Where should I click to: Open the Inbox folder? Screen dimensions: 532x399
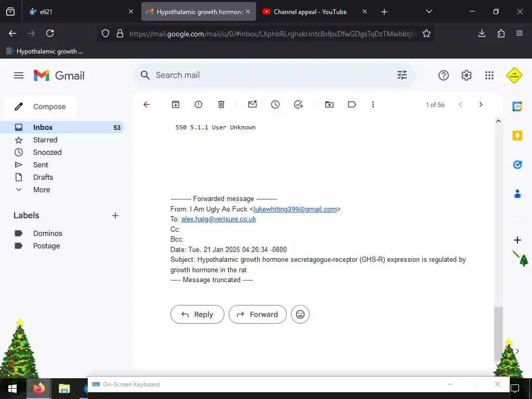click(x=63, y=128)
